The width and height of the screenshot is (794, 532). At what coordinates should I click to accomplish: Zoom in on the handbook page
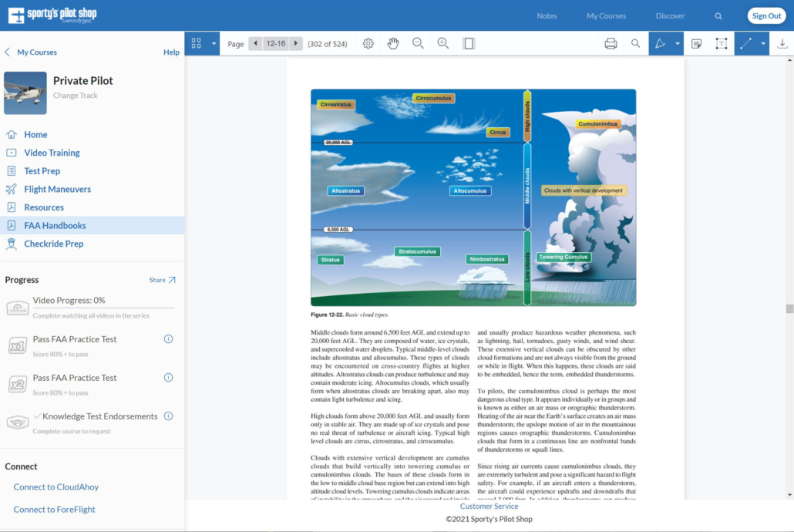pos(443,43)
